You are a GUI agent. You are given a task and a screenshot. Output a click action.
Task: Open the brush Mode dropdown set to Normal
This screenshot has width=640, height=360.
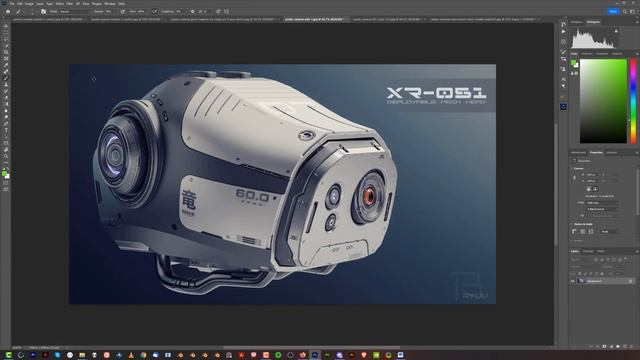coord(73,11)
